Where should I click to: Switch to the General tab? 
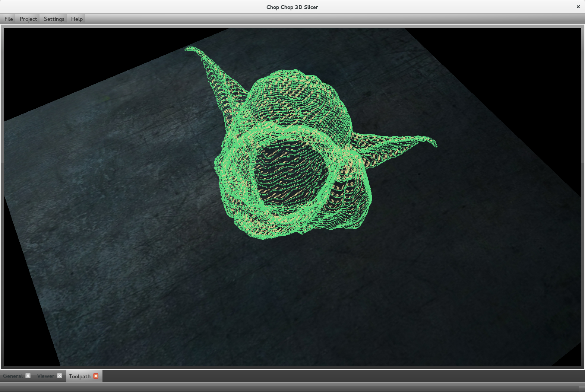pyautogui.click(x=13, y=376)
